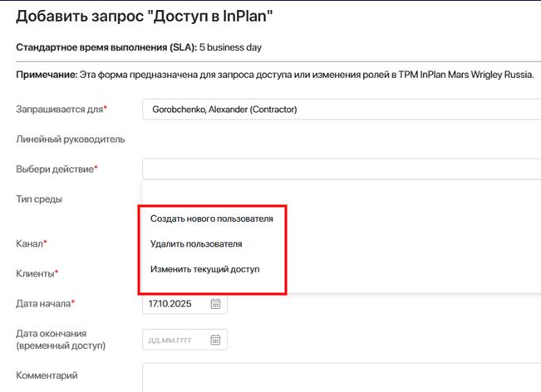Click the Комментарий label
Viewport: 541px width, 392px height.
point(47,375)
